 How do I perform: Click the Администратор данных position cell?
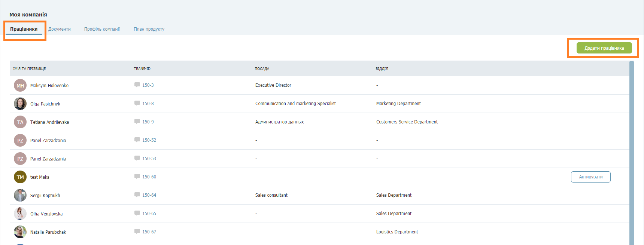[280, 122]
